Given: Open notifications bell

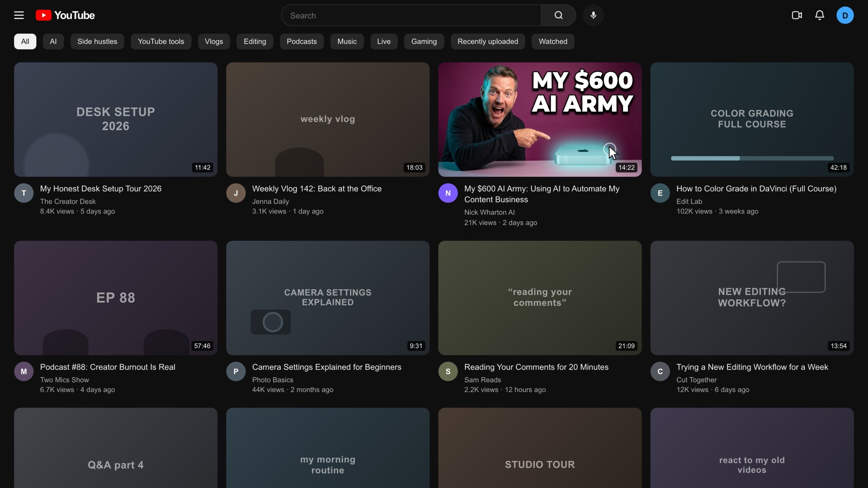Looking at the screenshot, I should (820, 15).
